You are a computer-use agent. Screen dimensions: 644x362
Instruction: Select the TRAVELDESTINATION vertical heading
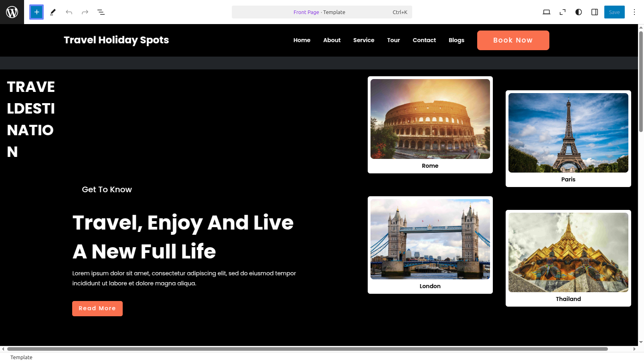point(31,119)
